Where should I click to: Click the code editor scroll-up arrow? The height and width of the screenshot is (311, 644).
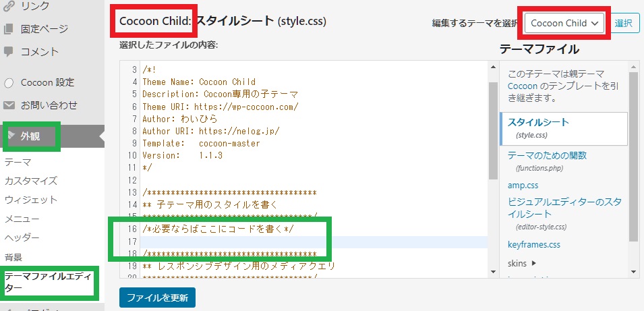click(493, 67)
